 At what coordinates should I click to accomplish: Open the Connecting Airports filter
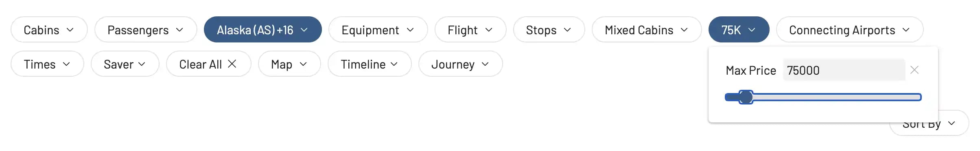pyautogui.click(x=850, y=29)
